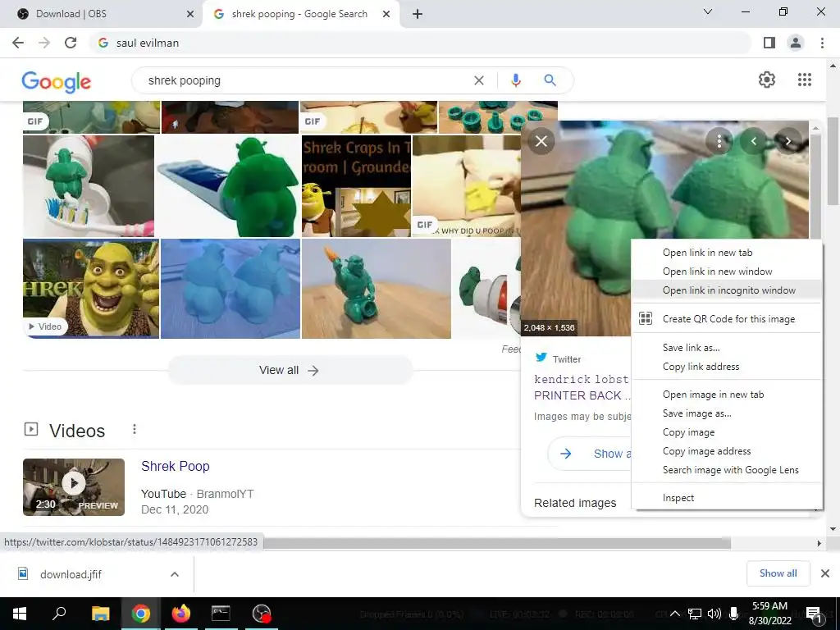This screenshot has height=630, width=840.
Task: Open the Chrome profile avatar
Action: (796, 43)
